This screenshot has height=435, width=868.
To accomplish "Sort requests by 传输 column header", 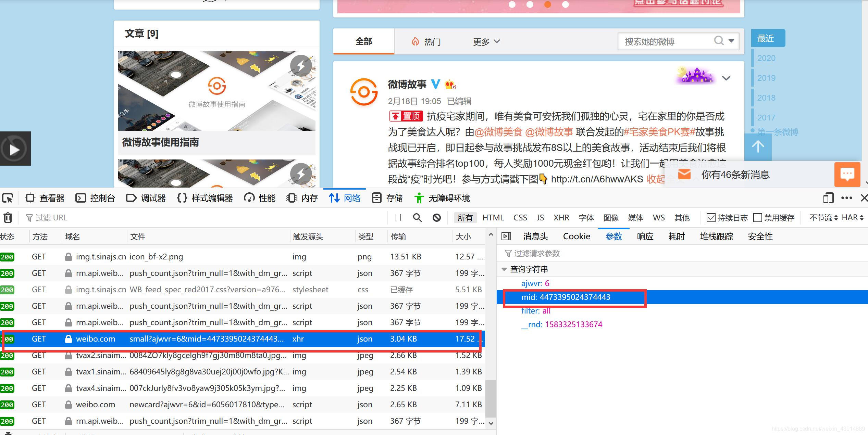I will (x=420, y=236).
